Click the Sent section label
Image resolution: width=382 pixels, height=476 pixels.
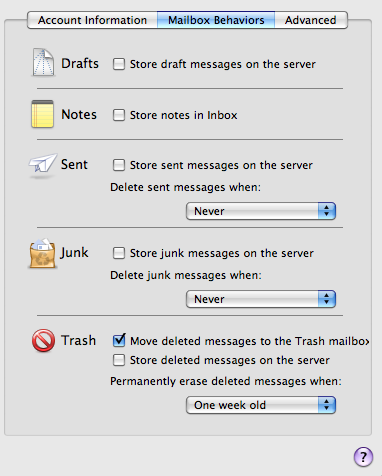74,164
